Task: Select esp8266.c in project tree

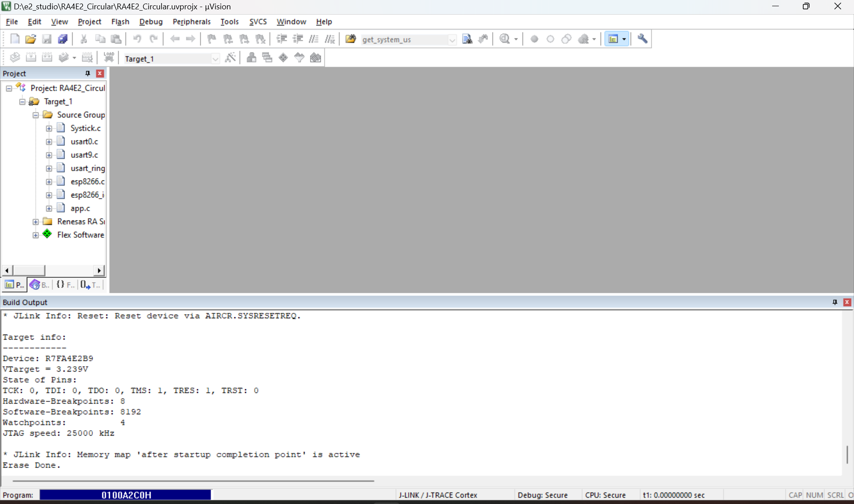Action: tap(88, 181)
